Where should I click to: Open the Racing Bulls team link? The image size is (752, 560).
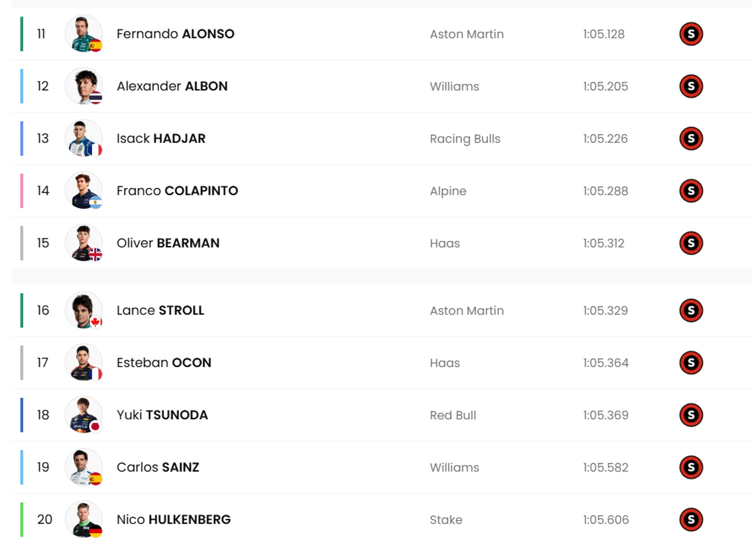pyautogui.click(x=465, y=139)
